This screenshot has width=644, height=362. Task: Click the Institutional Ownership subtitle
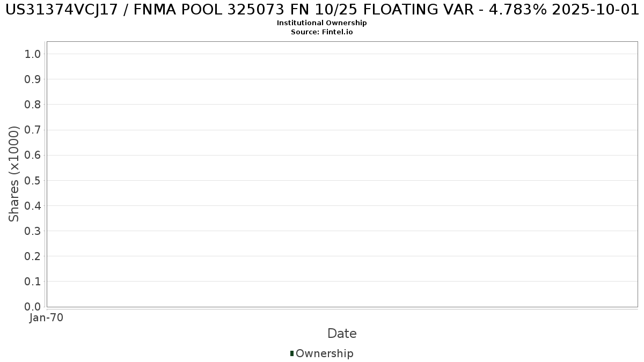click(x=322, y=23)
